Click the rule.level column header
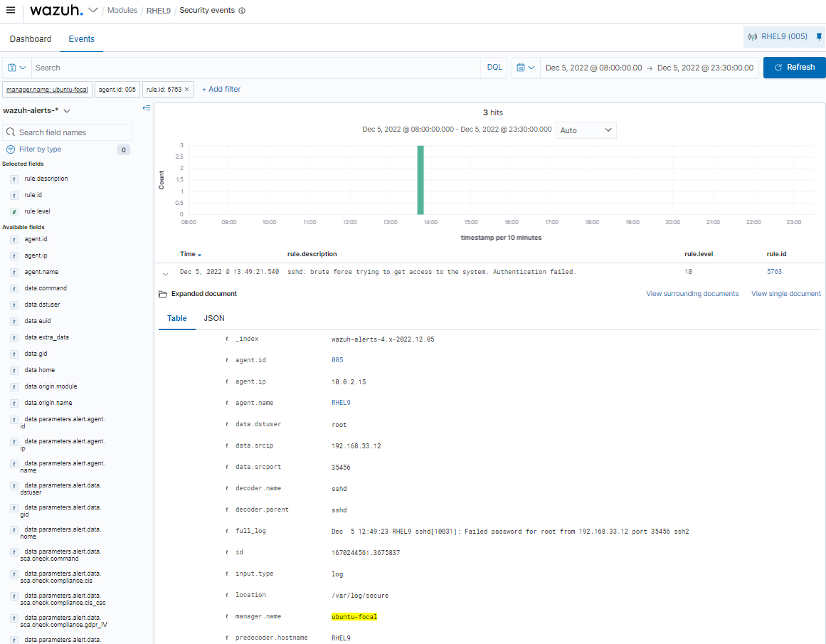This screenshot has width=826, height=644. coord(699,254)
